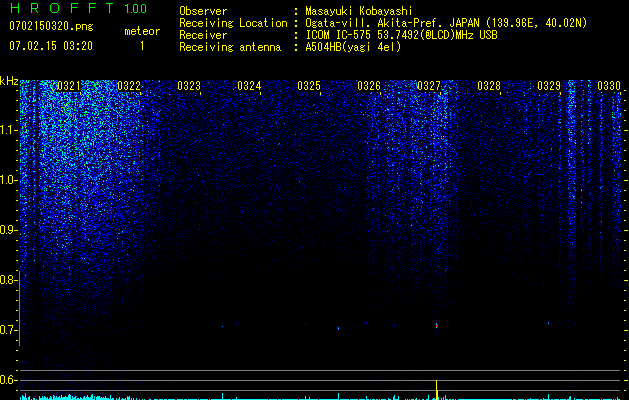Click the 0325 time marker
The image size is (629, 400).
click(x=308, y=85)
